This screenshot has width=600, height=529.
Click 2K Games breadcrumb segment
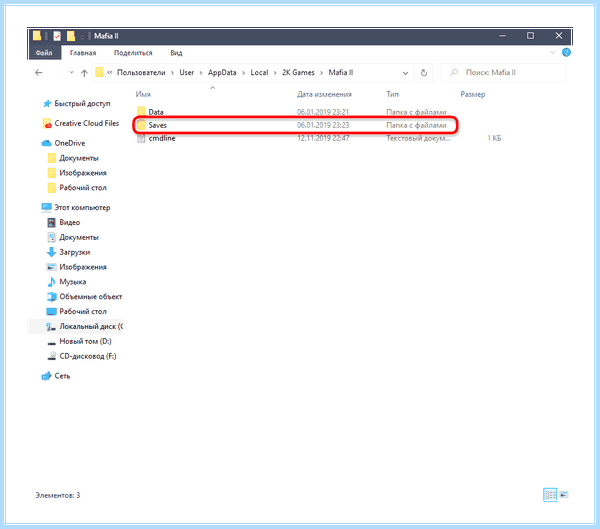point(298,72)
